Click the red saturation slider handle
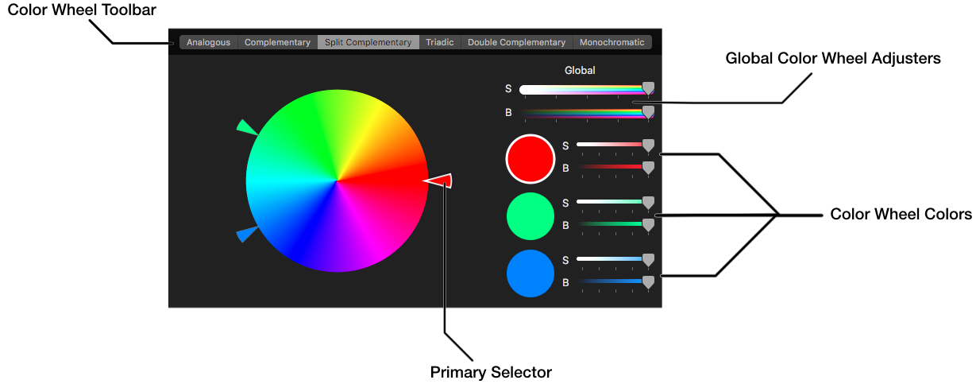This screenshot has width=980, height=384. click(648, 145)
